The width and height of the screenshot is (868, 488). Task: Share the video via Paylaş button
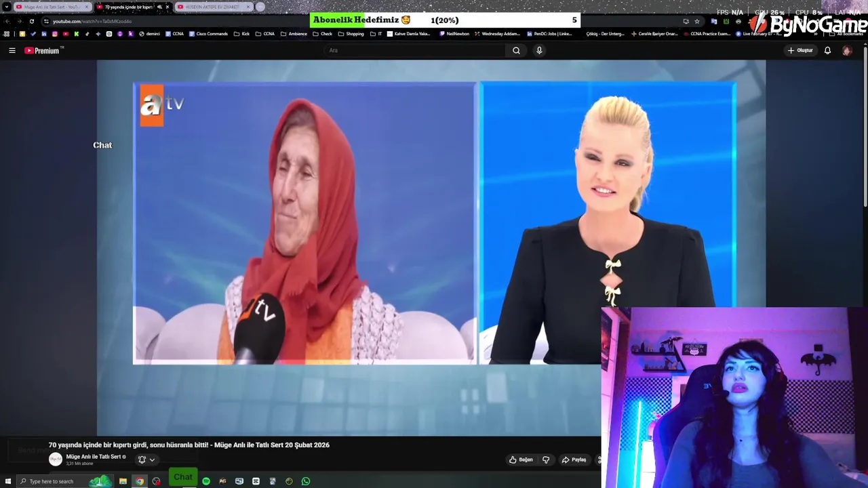point(574,460)
